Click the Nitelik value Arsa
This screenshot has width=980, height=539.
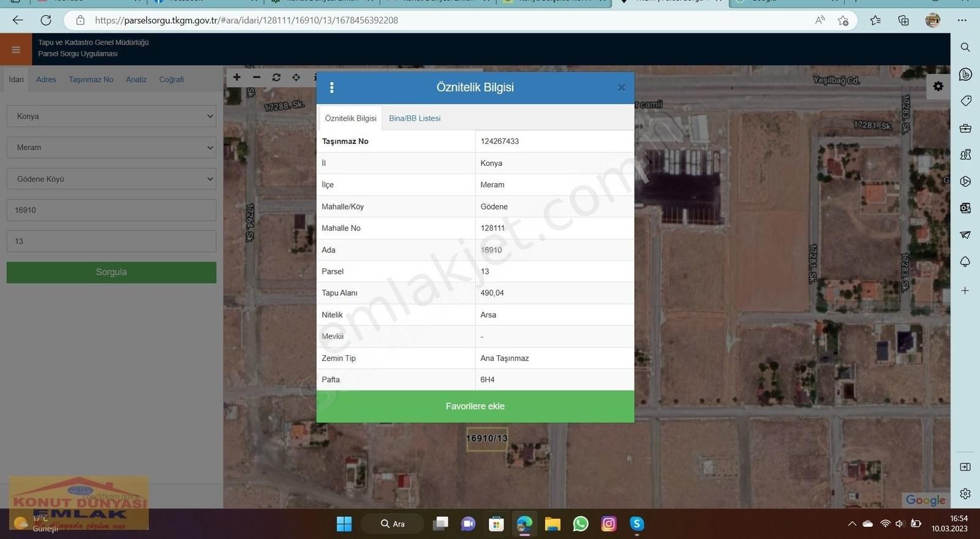[x=488, y=315]
